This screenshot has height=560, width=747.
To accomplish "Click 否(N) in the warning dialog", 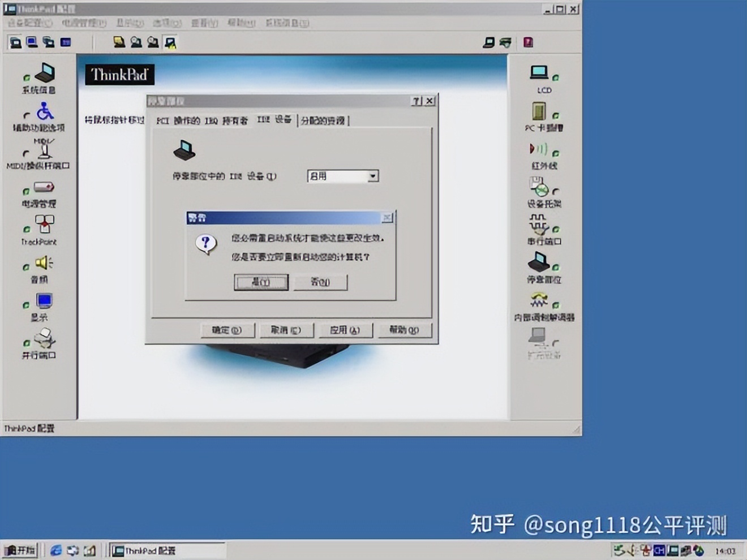I will [320, 282].
